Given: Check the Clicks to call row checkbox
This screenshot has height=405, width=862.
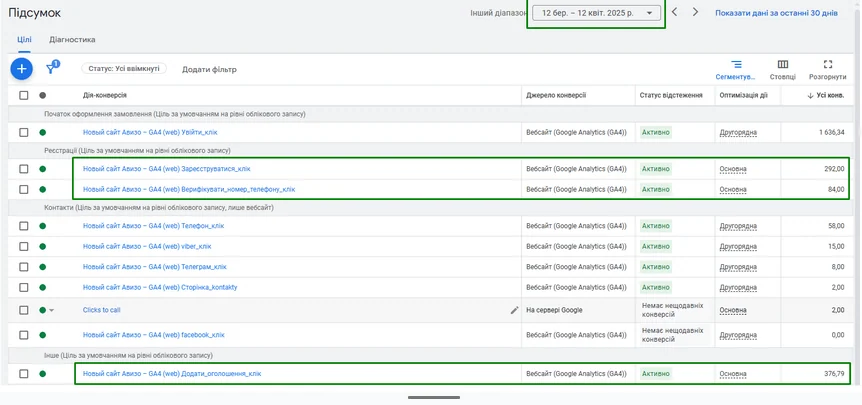Looking at the screenshot, I should coord(24,310).
